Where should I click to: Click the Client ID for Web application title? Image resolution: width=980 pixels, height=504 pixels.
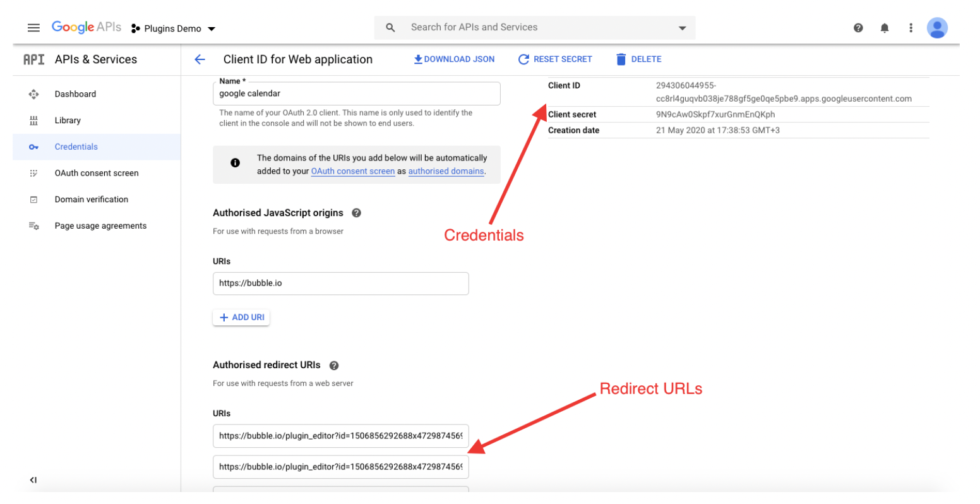pos(298,59)
